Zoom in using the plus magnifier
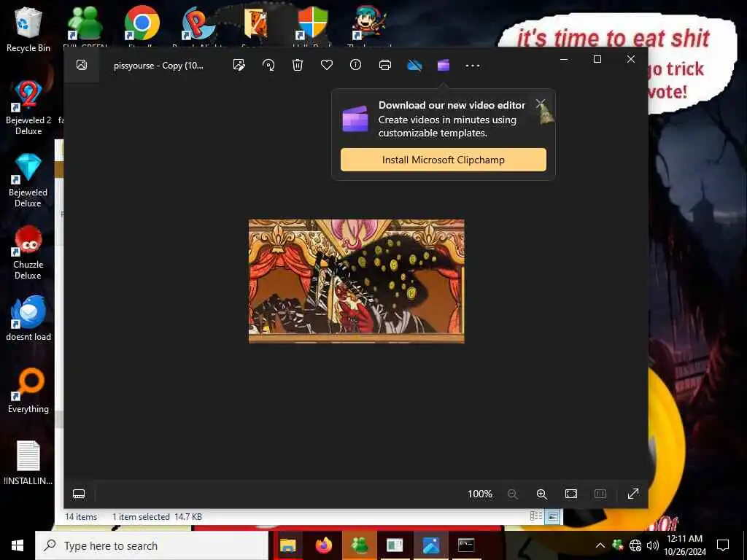This screenshot has height=560, width=747. (542, 494)
